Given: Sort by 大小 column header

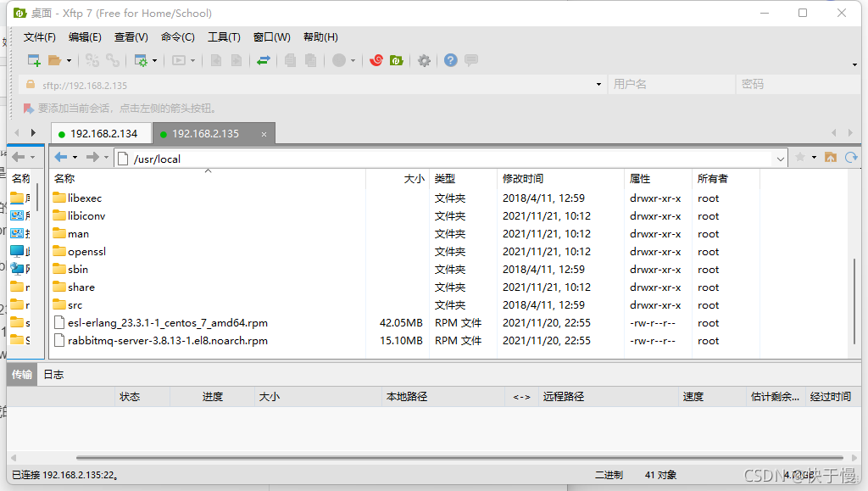Looking at the screenshot, I should (398, 178).
